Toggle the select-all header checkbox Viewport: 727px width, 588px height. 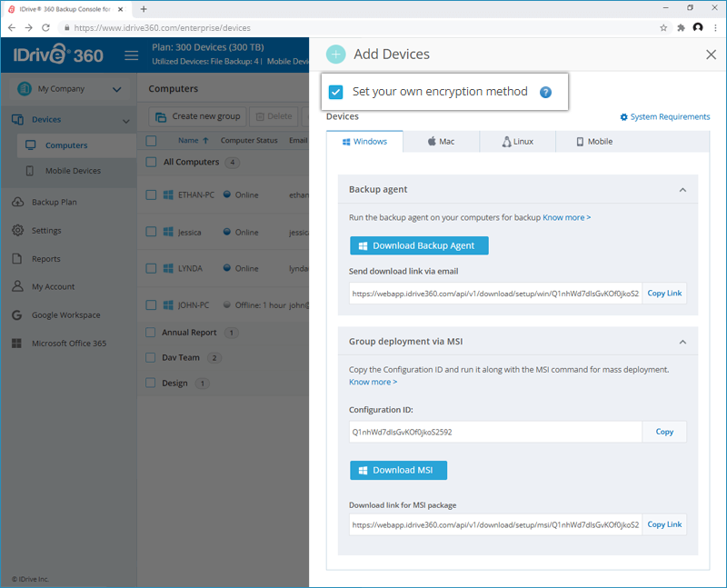click(x=151, y=141)
